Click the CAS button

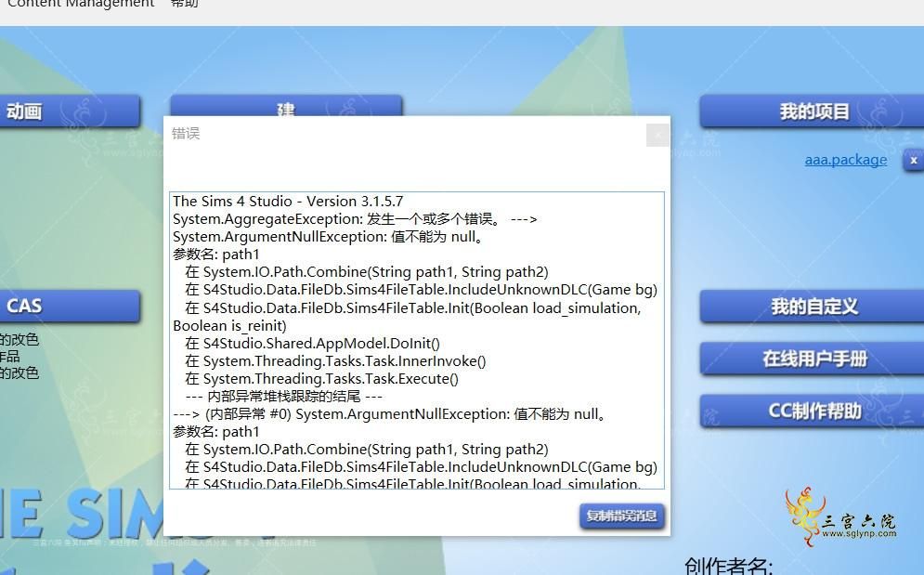tap(70, 306)
